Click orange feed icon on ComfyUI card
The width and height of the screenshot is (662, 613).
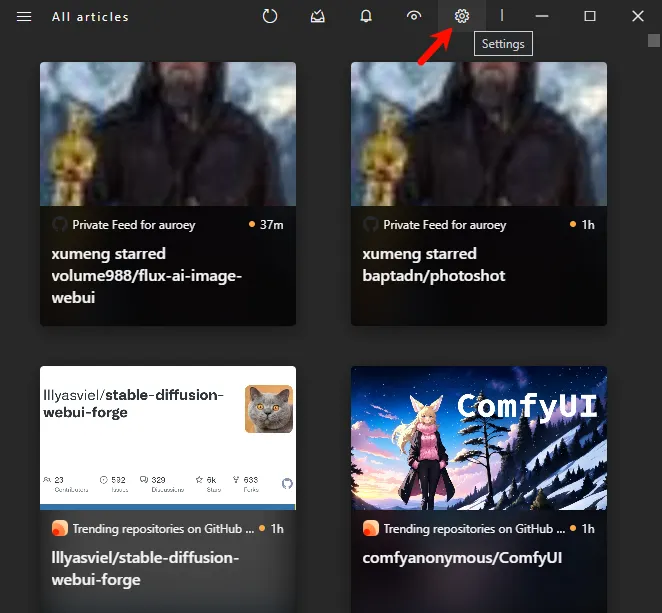(x=371, y=528)
